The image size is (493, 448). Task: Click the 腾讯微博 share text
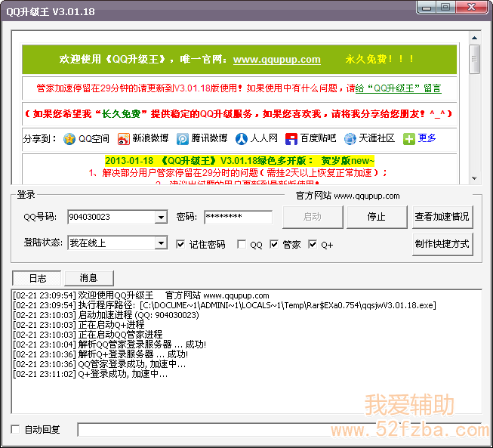[x=209, y=138]
